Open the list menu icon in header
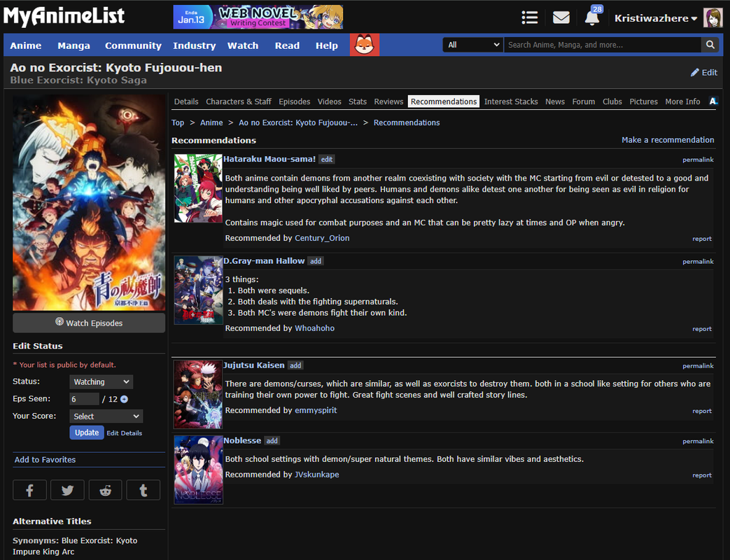730x560 pixels. click(530, 17)
